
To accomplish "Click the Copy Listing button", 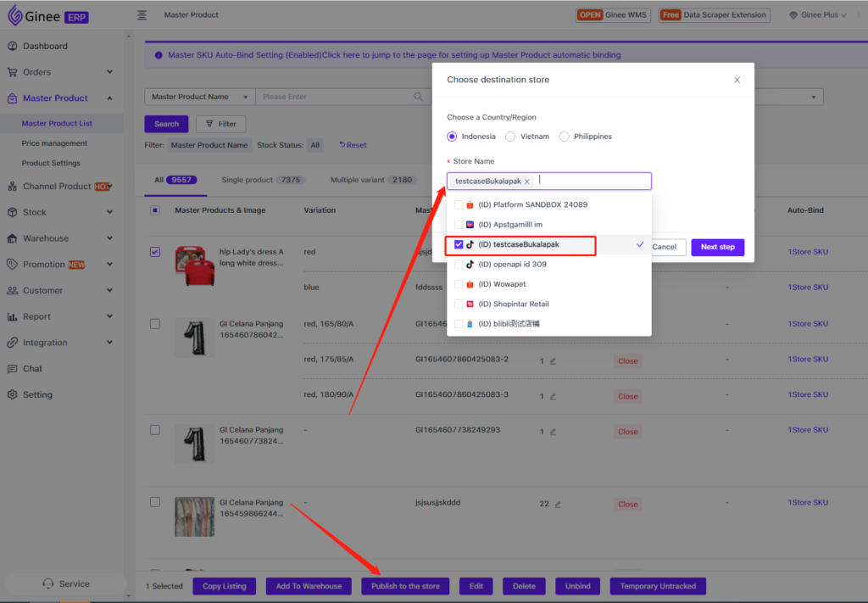I will pyautogui.click(x=224, y=586).
